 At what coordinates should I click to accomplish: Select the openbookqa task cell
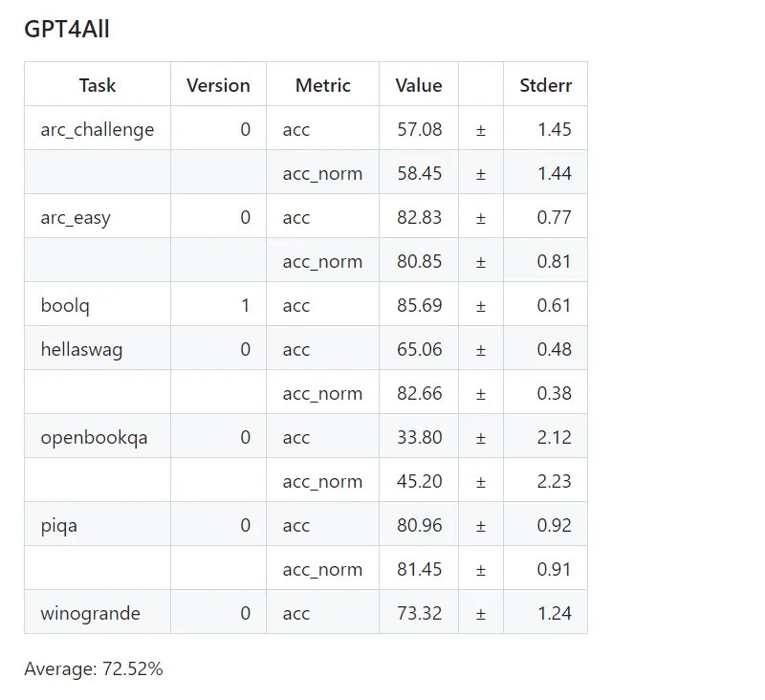pyautogui.click(x=94, y=437)
